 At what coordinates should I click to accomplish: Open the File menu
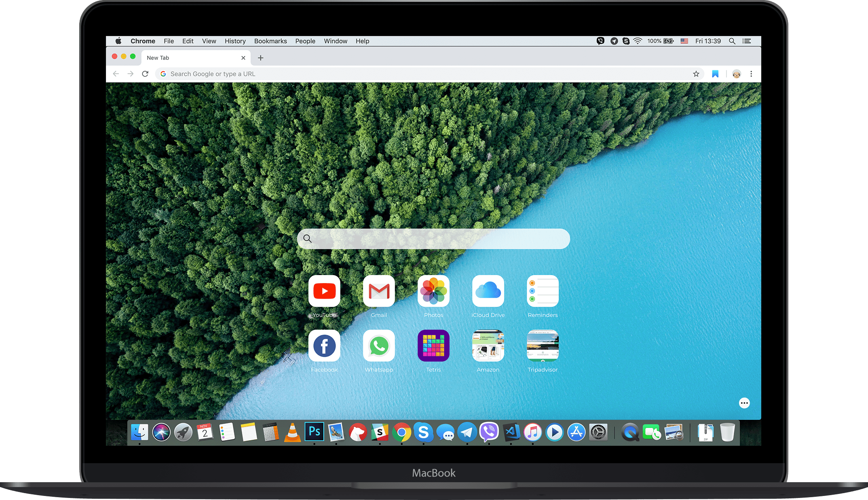(x=169, y=41)
